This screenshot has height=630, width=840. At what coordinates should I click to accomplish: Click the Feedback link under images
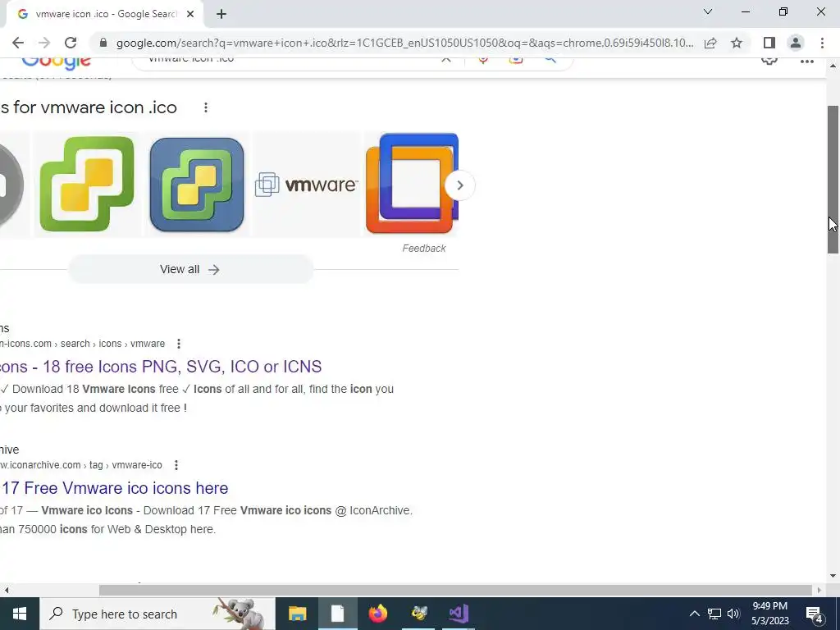[x=424, y=249]
